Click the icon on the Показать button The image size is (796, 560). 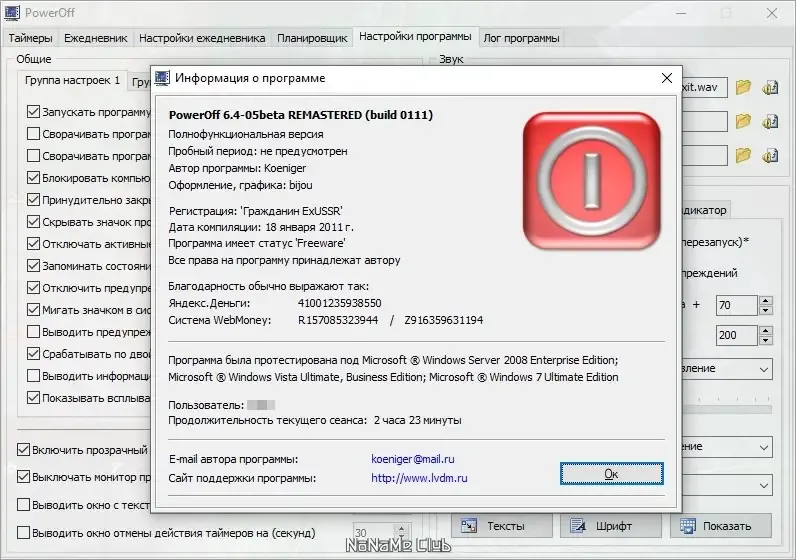688,526
